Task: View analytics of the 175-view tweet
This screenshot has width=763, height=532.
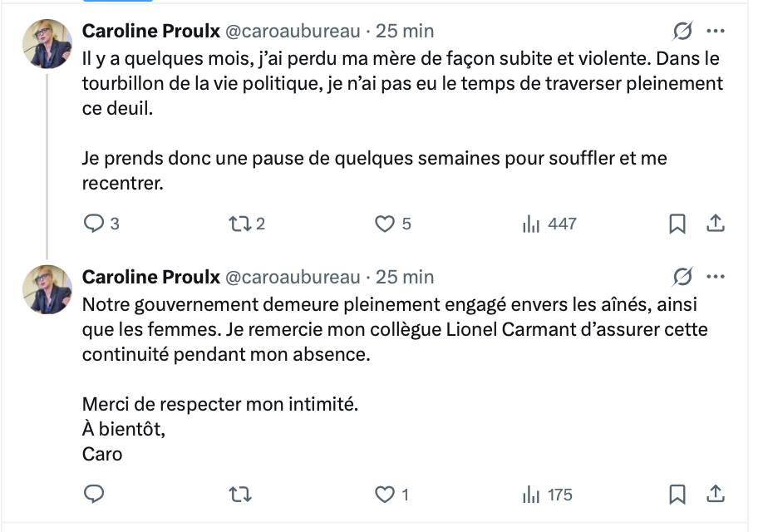Action: coord(531,495)
